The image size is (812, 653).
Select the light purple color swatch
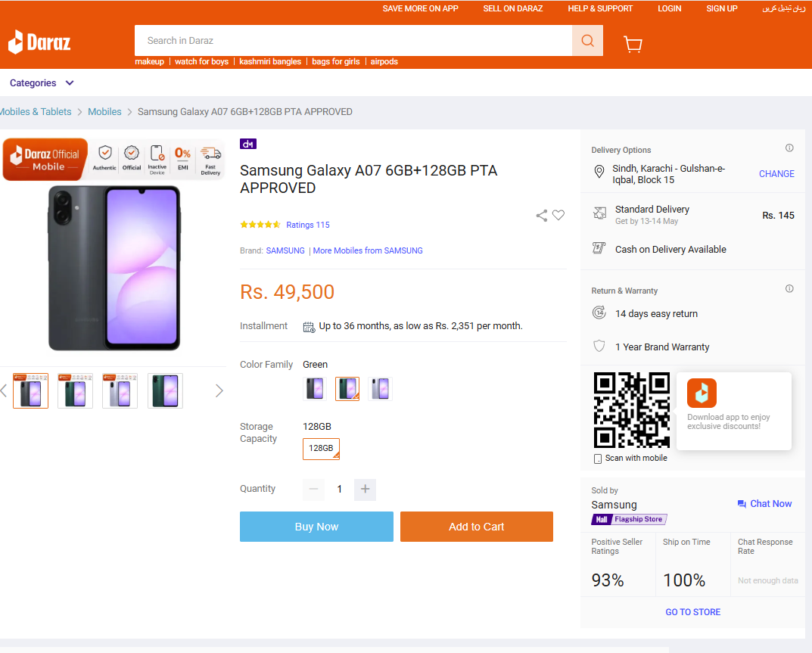[380, 389]
